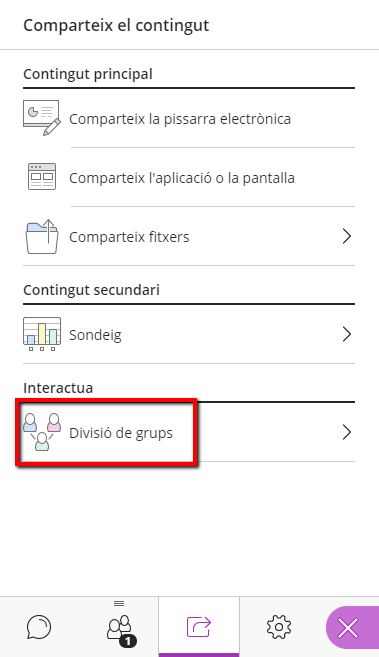Viewport: 379px width, 657px height.
Task: Click the three-people breakout groups icon
Action: 42,432
